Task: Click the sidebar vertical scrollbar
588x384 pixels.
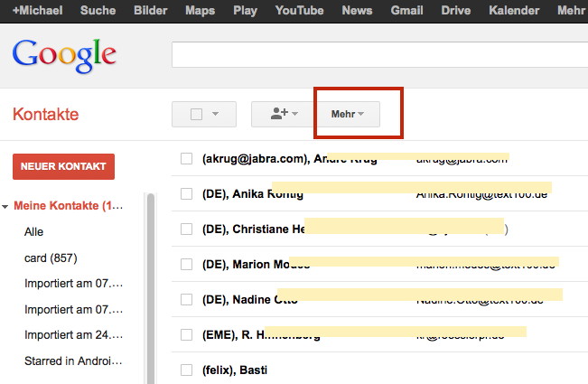Action: click(x=151, y=288)
